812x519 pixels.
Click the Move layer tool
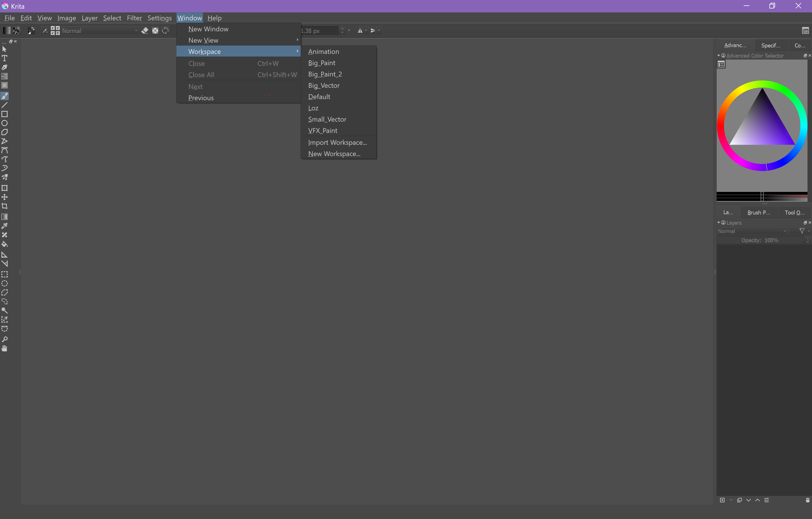click(5, 197)
